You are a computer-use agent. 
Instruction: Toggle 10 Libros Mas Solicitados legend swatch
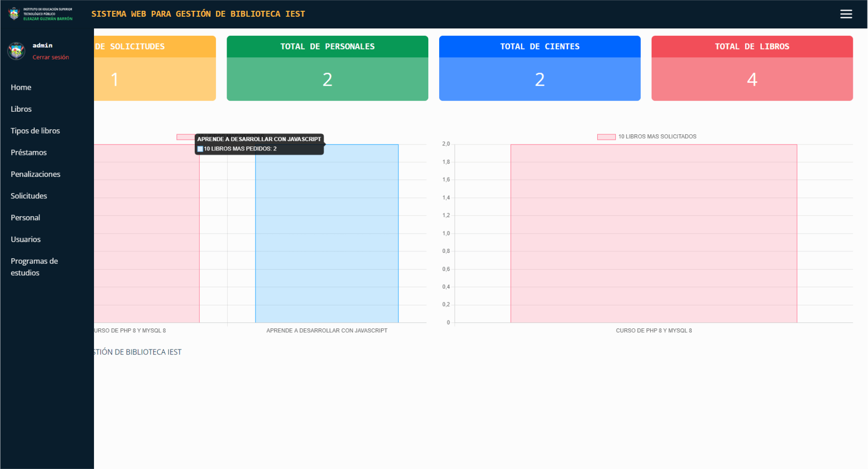click(606, 137)
